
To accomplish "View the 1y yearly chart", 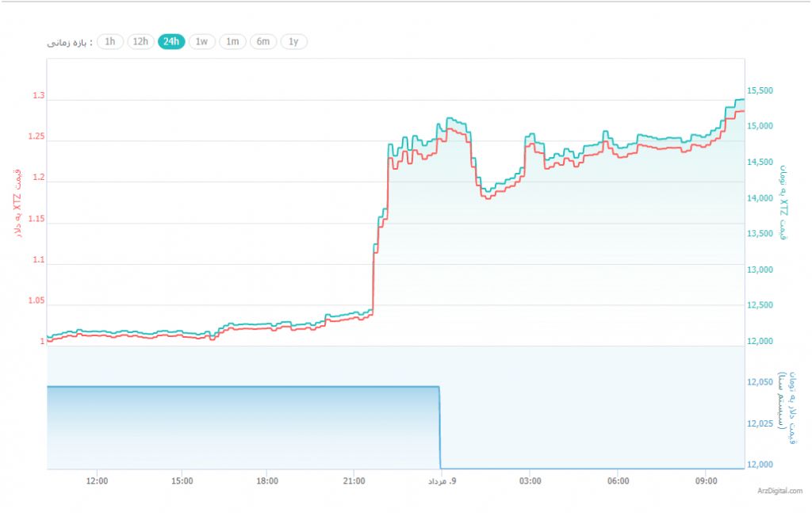I will pos(293,42).
